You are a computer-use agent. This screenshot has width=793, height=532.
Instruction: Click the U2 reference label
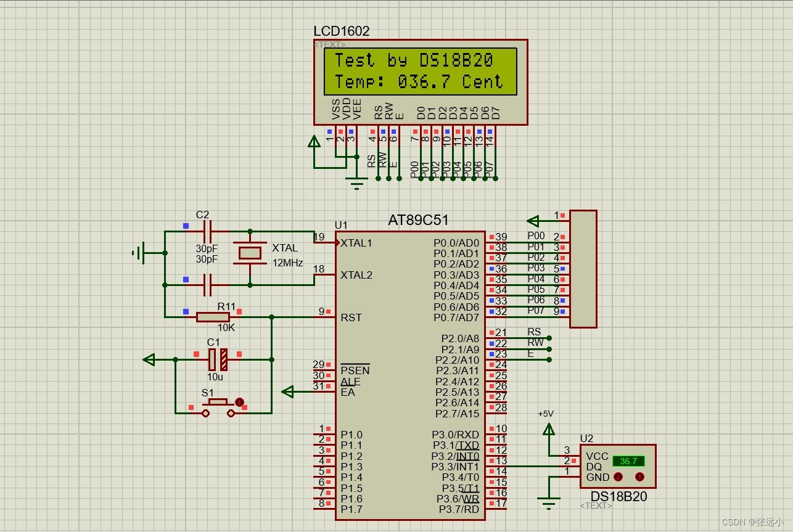586,438
